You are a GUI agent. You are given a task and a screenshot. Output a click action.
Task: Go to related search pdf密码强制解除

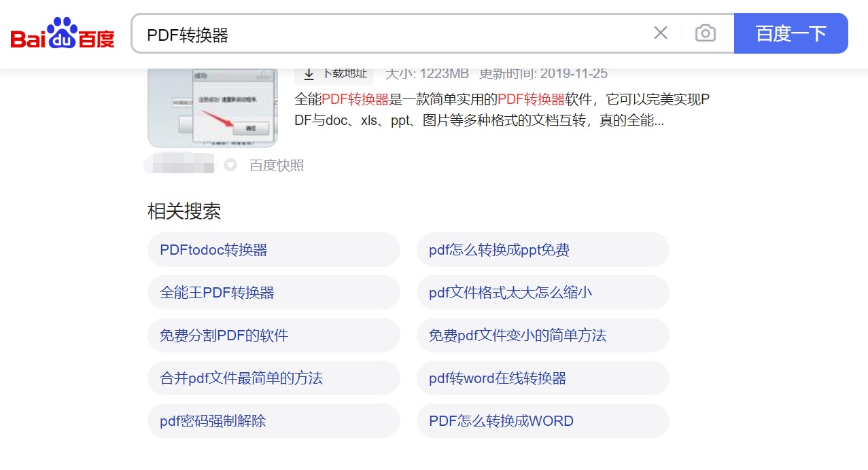(273, 421)
